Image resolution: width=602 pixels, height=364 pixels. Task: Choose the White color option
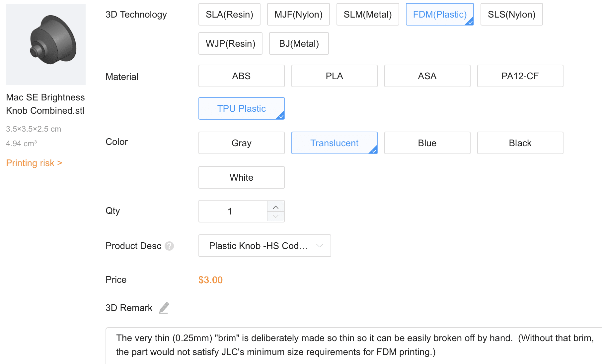pos(241,178)
